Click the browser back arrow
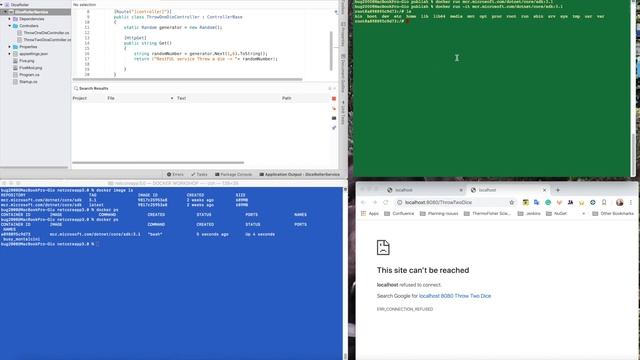The width and height of the screenshot is (640, 360). coord(363,202)
